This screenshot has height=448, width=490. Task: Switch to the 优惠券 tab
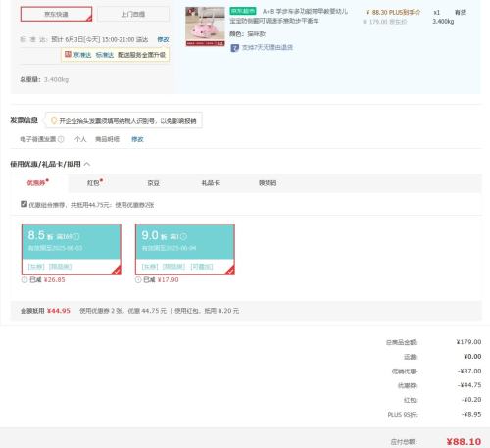pos(38,183)
